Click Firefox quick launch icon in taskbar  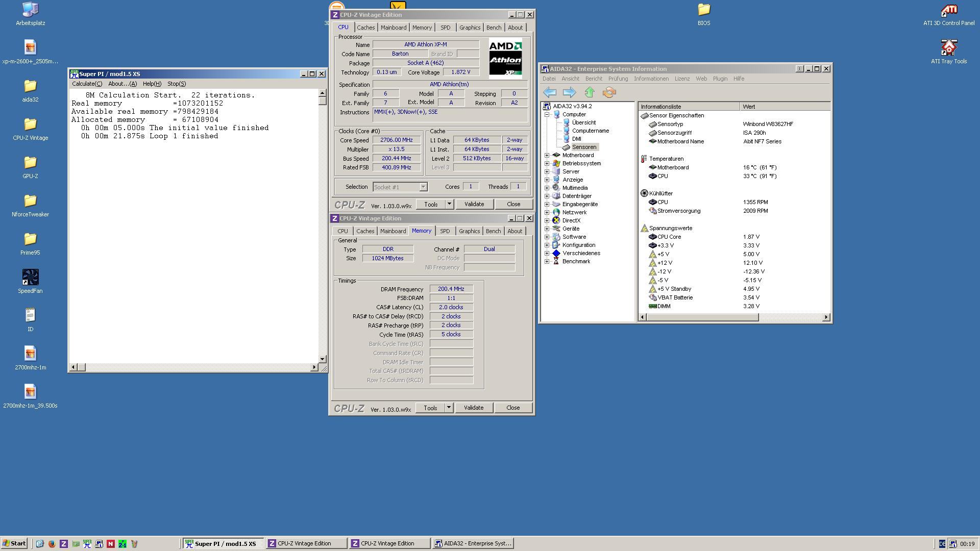52,544
